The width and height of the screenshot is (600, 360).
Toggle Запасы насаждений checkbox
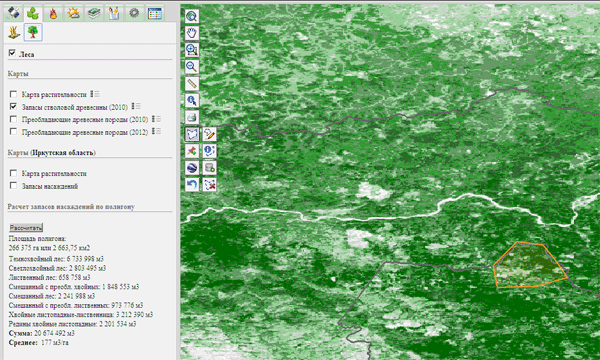(x=13, y=186)
